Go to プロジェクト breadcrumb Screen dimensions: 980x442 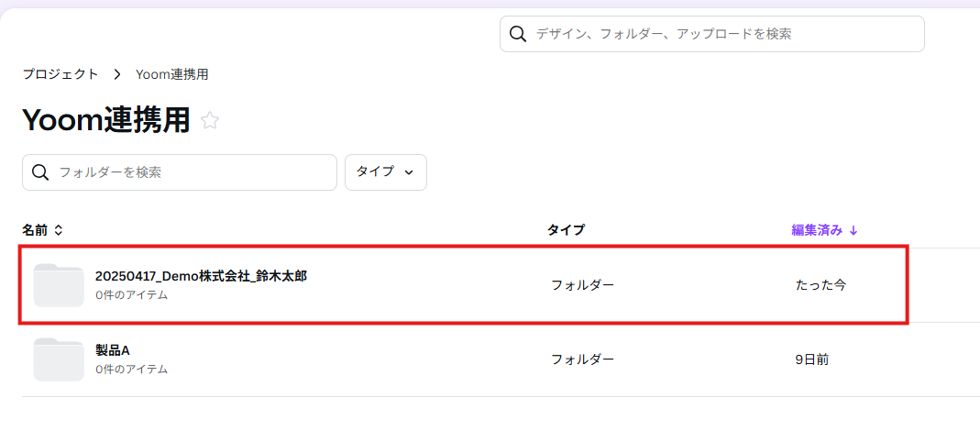(61, 74)
